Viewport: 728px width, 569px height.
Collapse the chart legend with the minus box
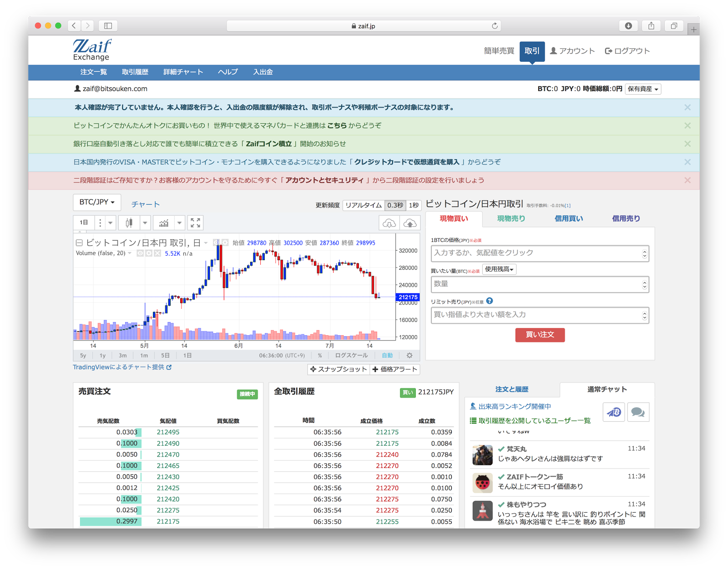pos(79,243)
